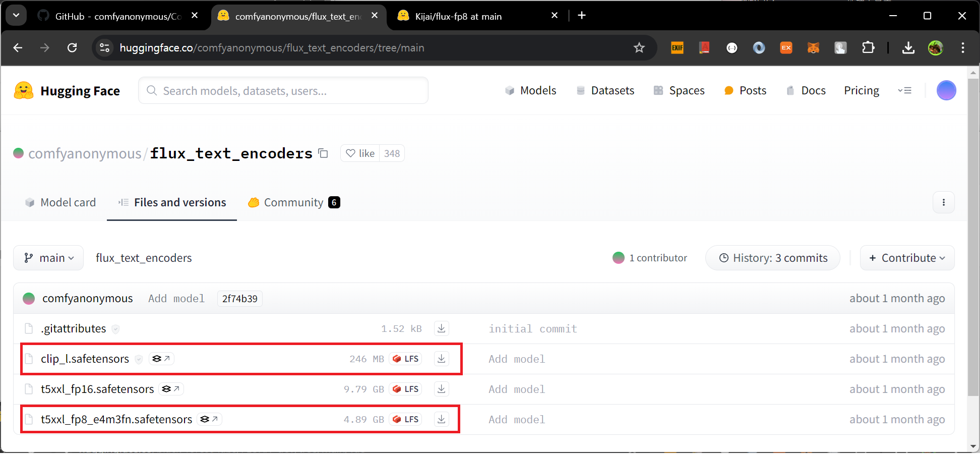Click the 1 contributor text

(x=658, y=258)
